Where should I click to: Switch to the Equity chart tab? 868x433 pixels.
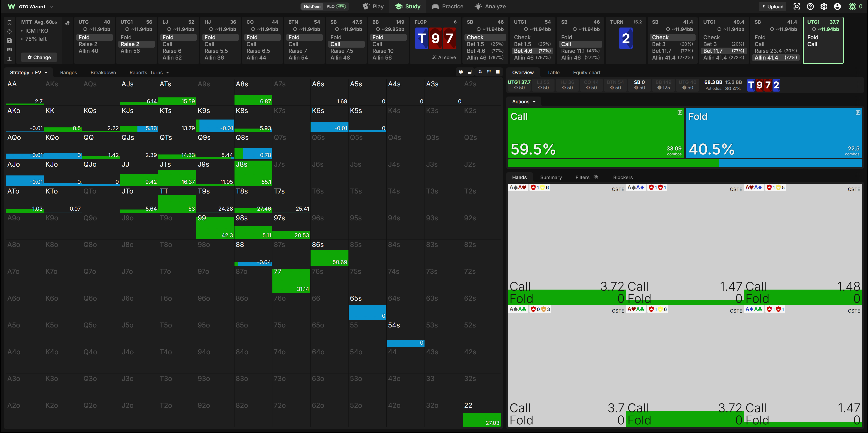pos(587,72)
